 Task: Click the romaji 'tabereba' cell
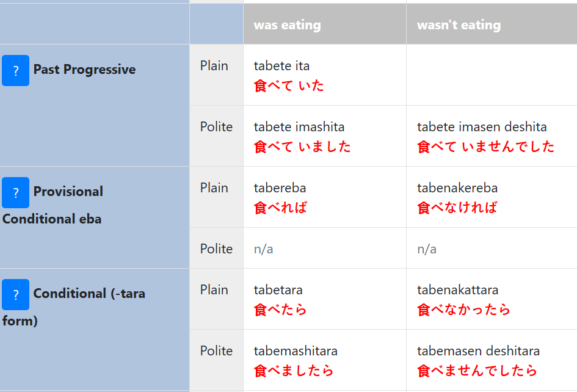(x=280, y=188)
